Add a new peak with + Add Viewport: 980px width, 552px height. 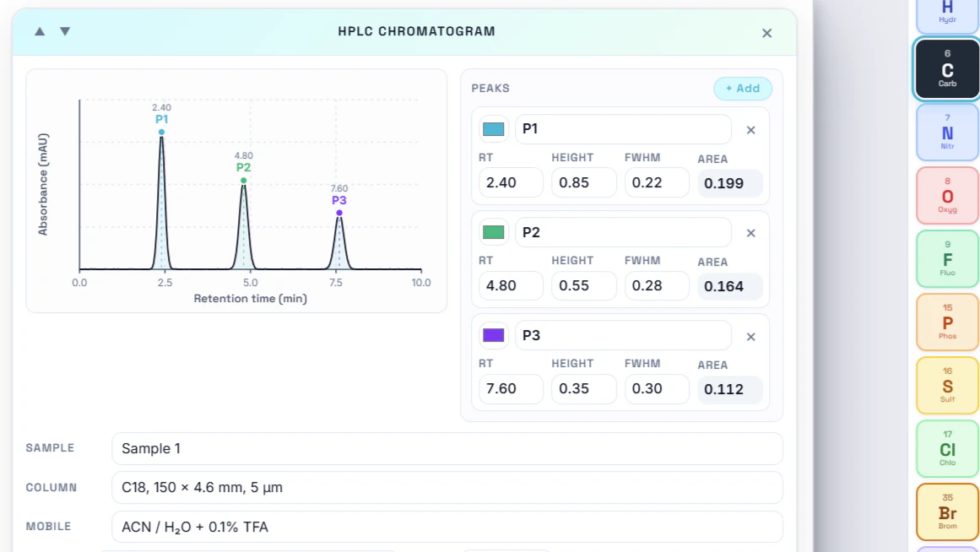pos(743,88)
